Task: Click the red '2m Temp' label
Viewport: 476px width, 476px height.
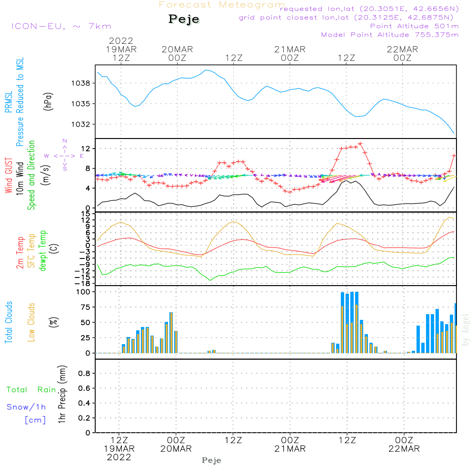Action: point(20,253)
